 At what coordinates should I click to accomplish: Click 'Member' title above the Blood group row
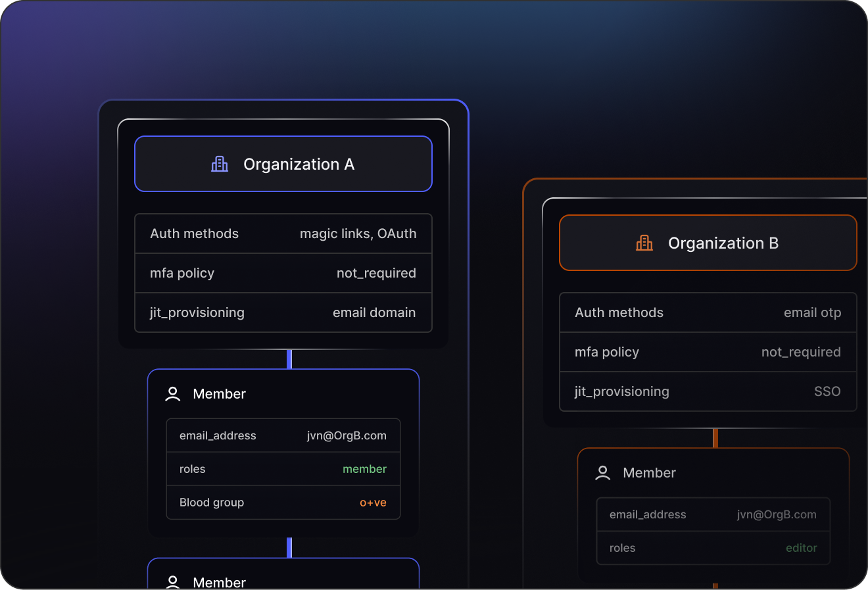tap(220, 394)
